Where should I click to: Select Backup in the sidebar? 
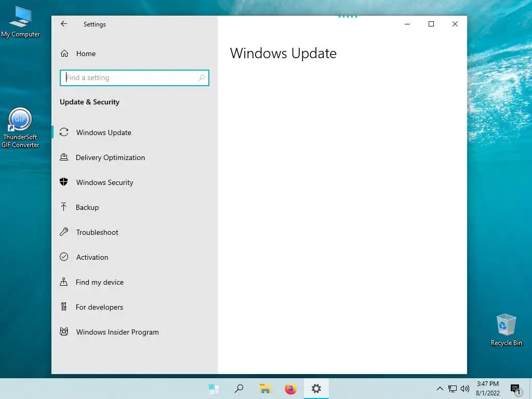coord(135,207)
